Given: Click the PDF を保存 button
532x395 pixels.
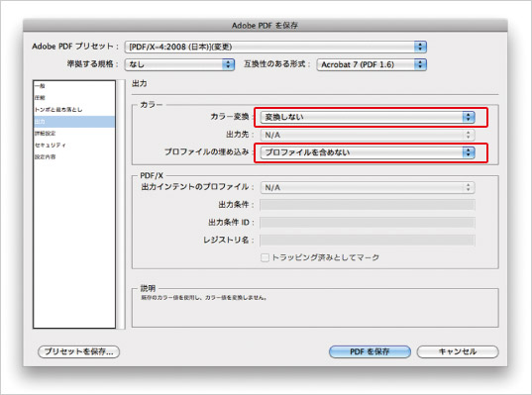Looking at the screenshot, I should [x=370, y=351].
